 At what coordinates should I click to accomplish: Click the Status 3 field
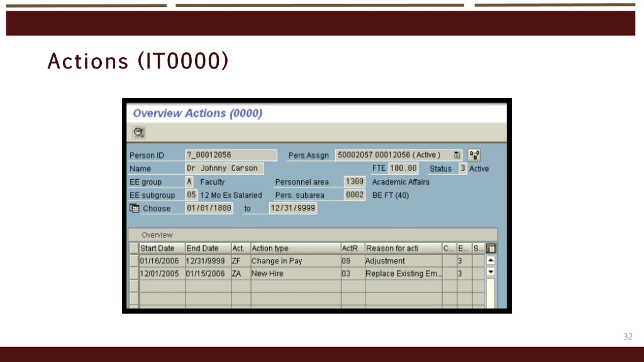(463, 168)
